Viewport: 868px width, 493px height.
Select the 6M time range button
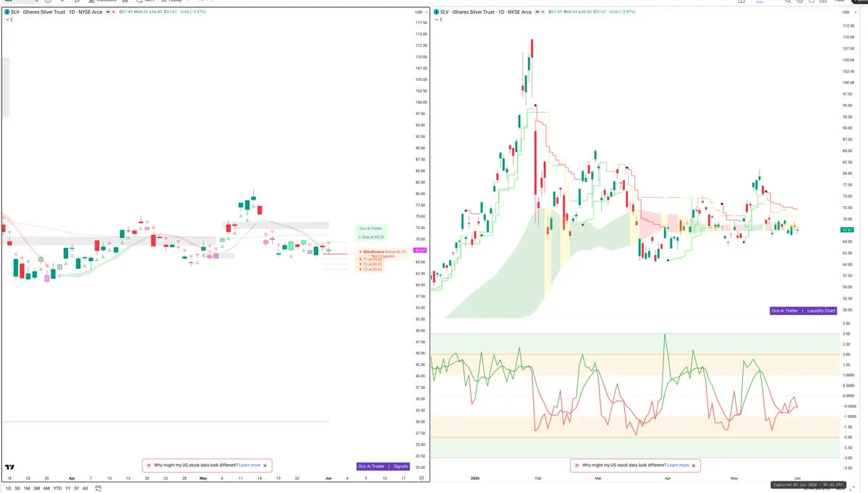[46, 489]
